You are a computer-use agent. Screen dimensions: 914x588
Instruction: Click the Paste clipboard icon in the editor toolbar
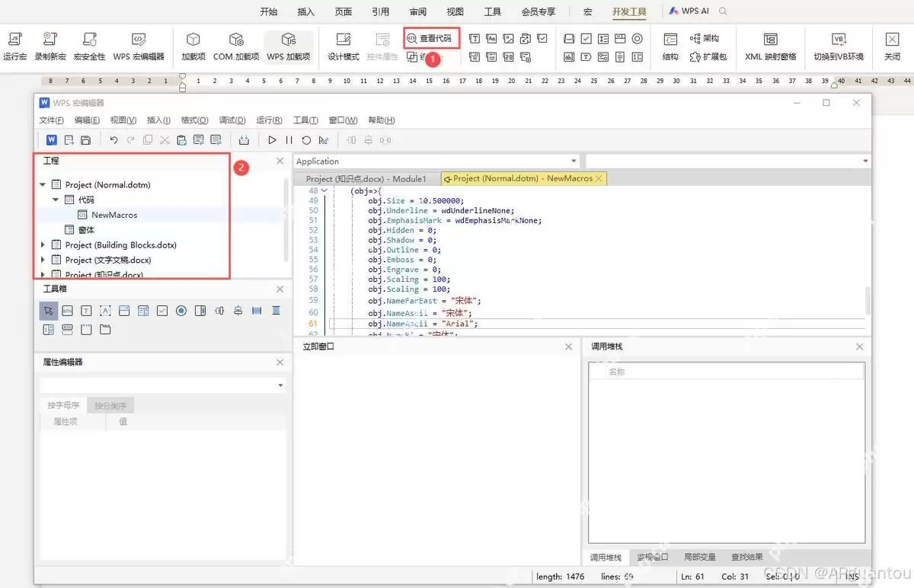(181, 140)
